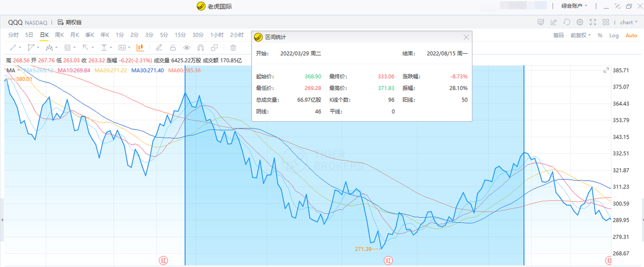Select the pencil freehand drawing tool
This screenshot has height=267, width=644.
coord(158,48)
